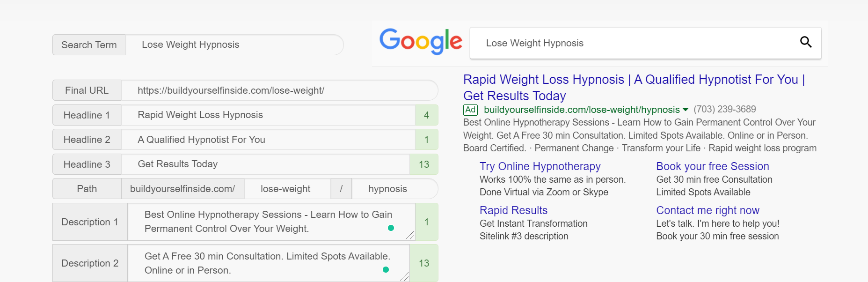Click resize handle of Description 2 textarea

[x=404, y=277]
